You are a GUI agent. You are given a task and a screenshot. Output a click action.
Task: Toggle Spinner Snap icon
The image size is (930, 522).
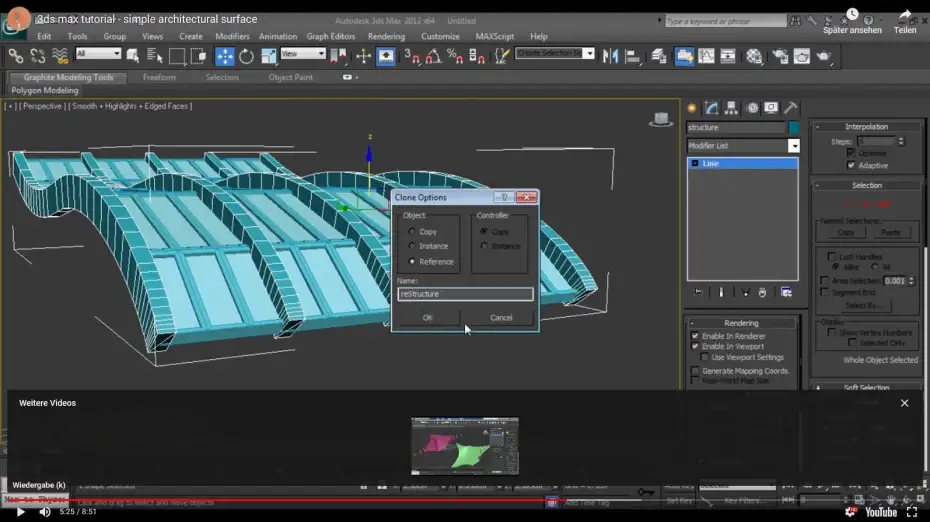[477, 56]
